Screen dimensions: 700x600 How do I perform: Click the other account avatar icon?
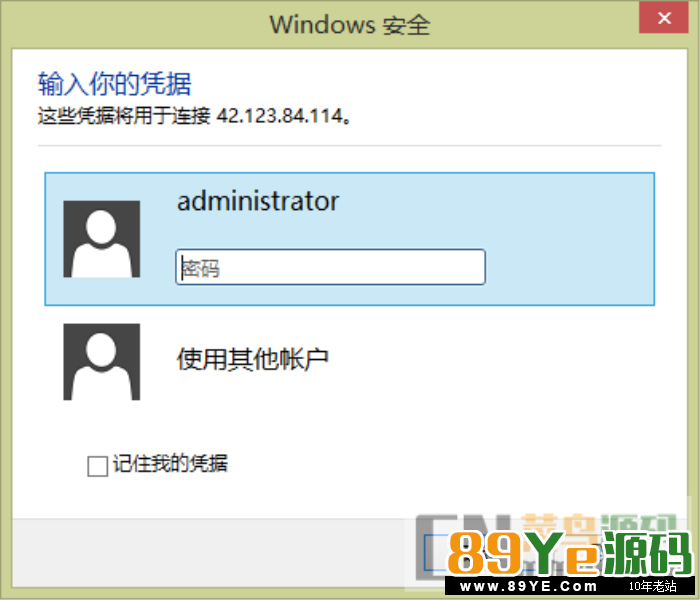pyautogui.click(x=102, y=362)
